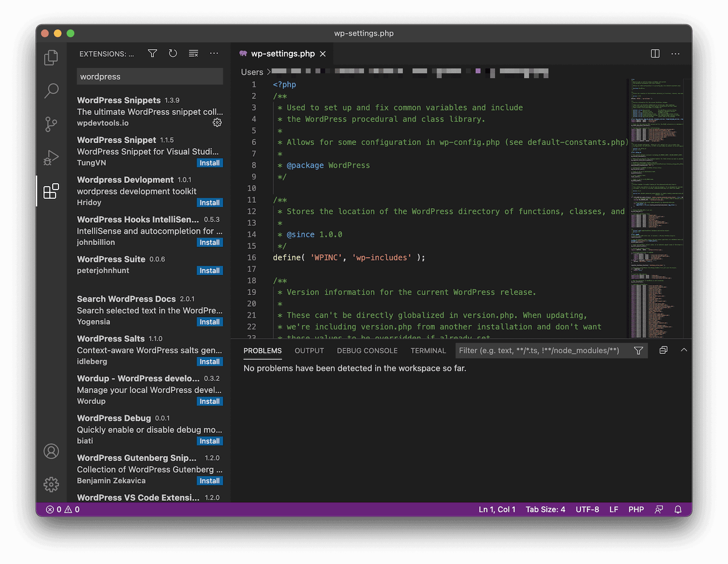
Task: Refresh the extensions list
Action: pos(173,53)
